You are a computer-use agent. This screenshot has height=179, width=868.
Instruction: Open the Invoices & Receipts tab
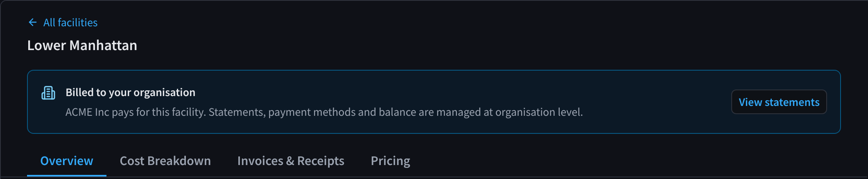click(x=291, y=161)
